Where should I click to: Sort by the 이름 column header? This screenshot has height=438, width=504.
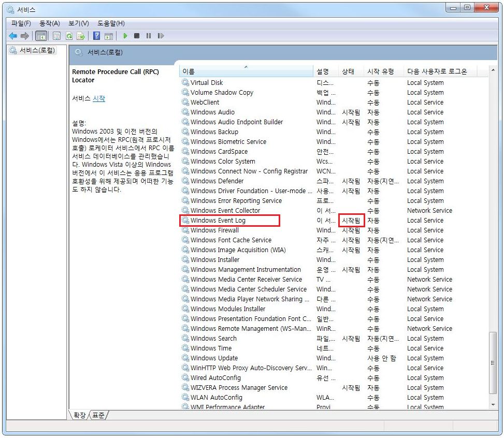(x=246, y=71)
